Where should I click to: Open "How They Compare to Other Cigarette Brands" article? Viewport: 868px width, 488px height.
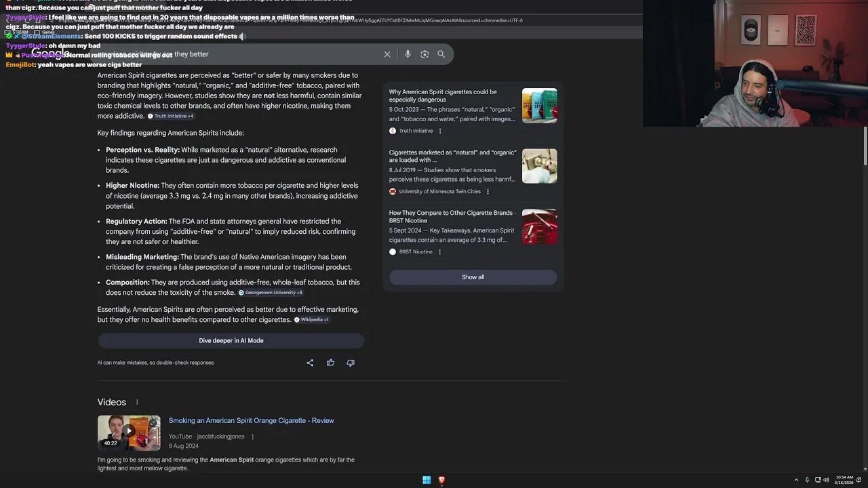pos(452,217)
